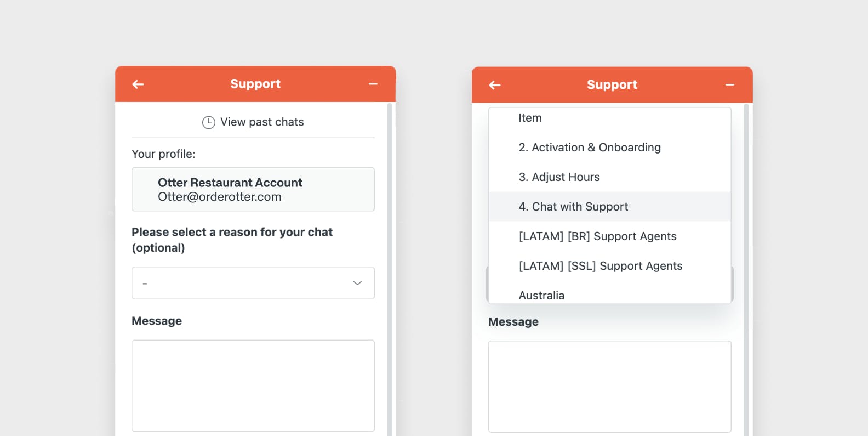The width and height of the screenshot is (868, 436).
Task: Click the left Message text area
Action: click(253, 386)
